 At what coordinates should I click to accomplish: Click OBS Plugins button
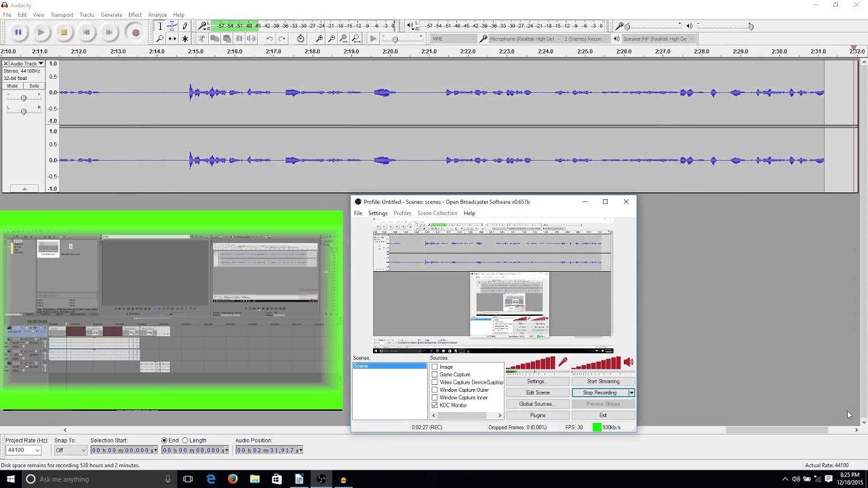[x=538, y=415]
